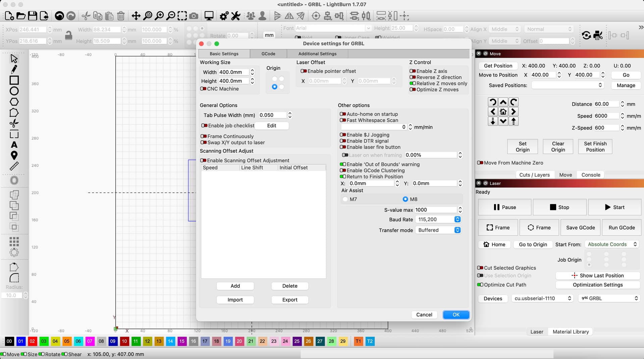Open Start From Absolute Coords dropdown
Screen dimensions: 644x359
(612, 244)
